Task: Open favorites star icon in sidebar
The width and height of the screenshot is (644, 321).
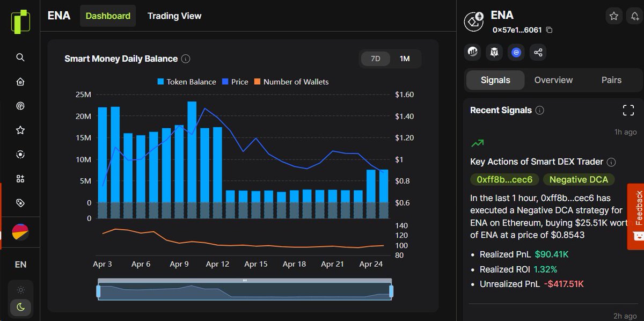Action: [x=20, y=130]
